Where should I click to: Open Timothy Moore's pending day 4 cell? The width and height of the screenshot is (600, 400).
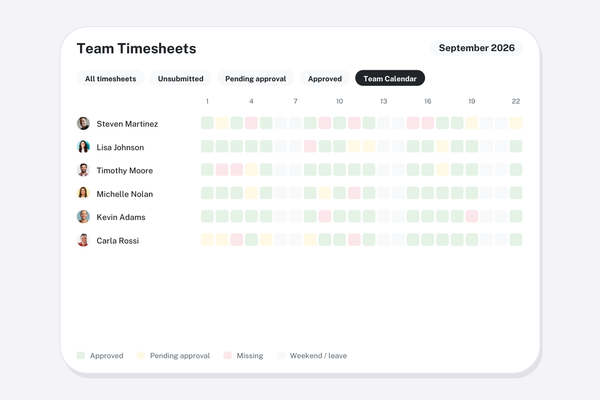(251, 170)
